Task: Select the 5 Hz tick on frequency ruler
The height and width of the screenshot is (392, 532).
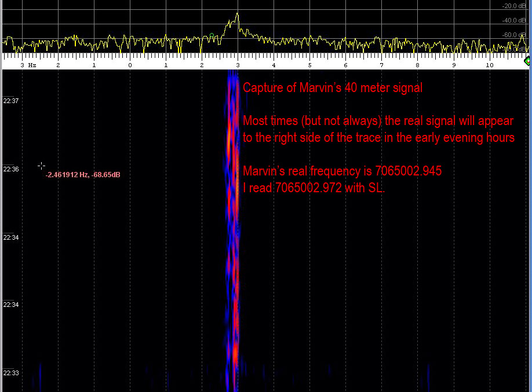Action: [x=309, y=65]
